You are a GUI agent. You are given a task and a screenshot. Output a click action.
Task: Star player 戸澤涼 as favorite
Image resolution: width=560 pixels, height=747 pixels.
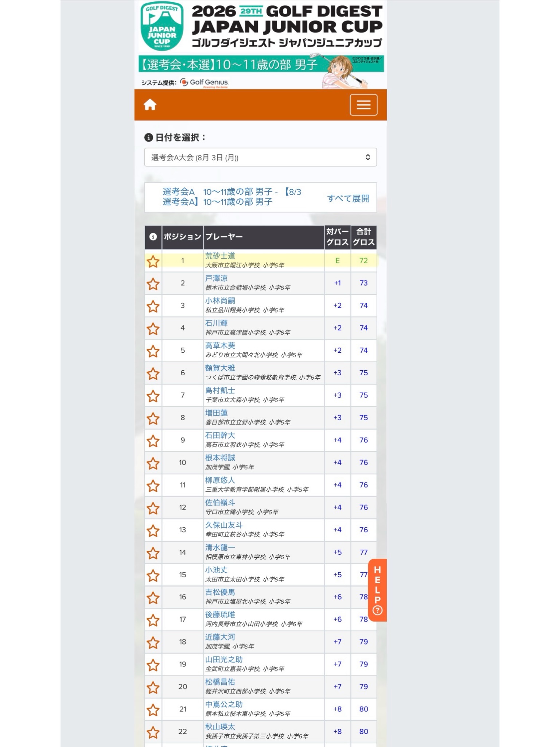pyautogui.click(x=153, y=284)
